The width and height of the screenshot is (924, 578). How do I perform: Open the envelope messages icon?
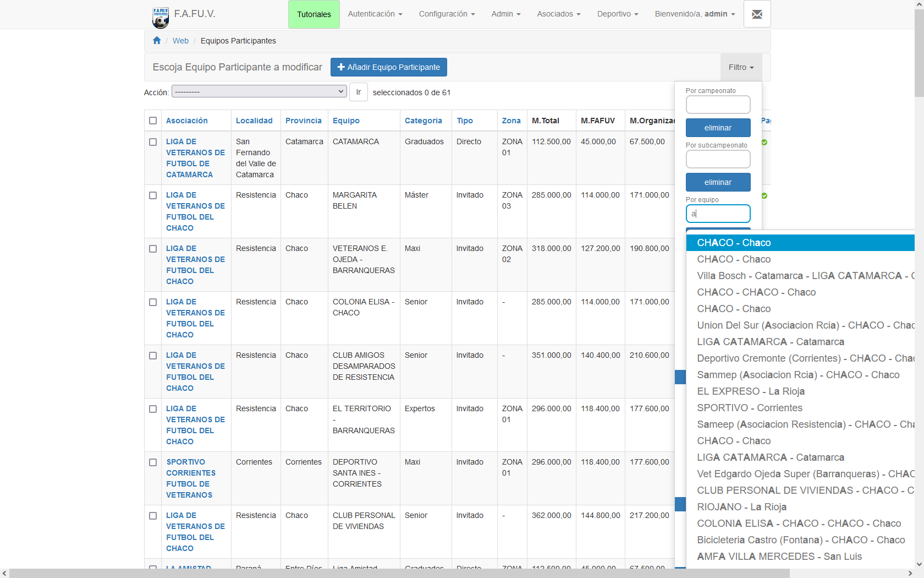click(x=757, y=14)
